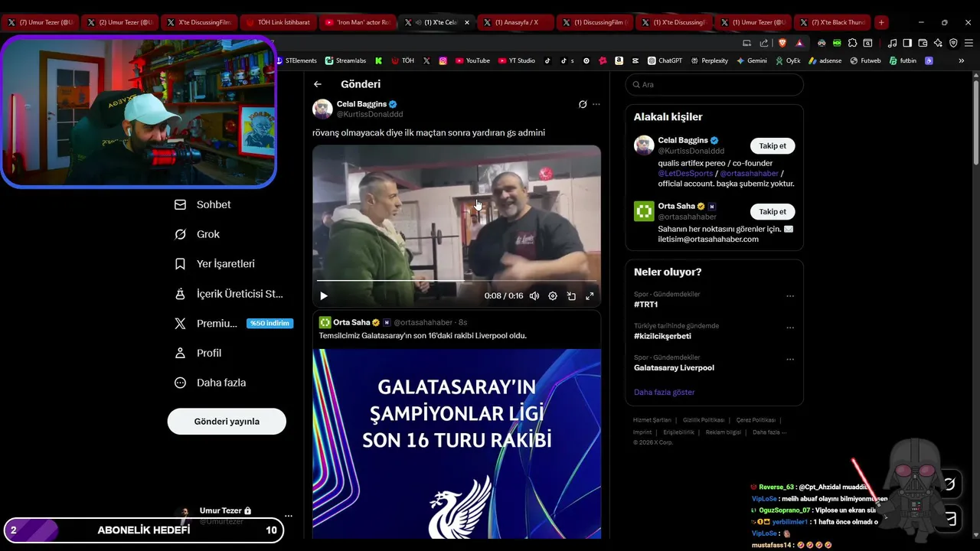The width and height of the screenshot is (980, 551).
Task: Switch to X'te Black Thunder tab
Action: [x=832, y=22]
